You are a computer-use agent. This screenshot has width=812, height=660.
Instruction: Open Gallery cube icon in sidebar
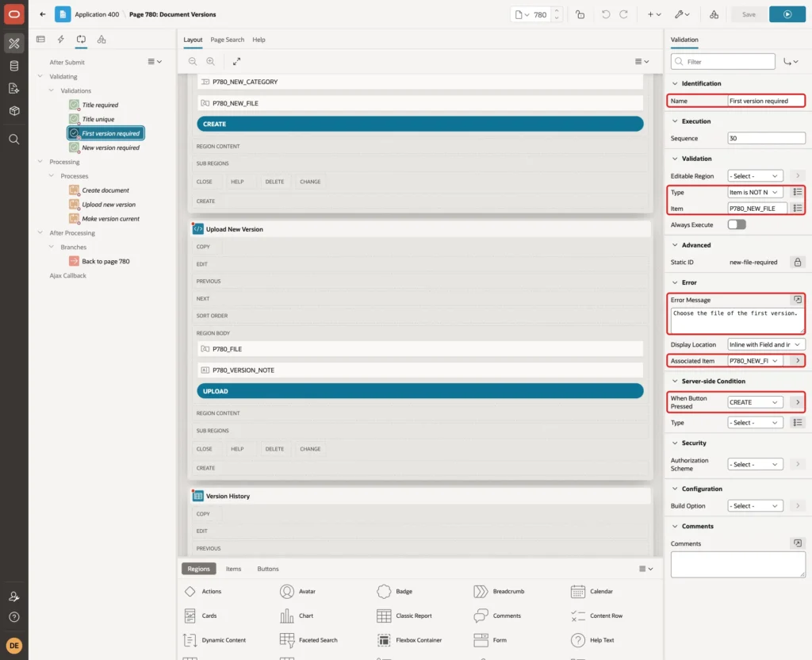(14, 110)
